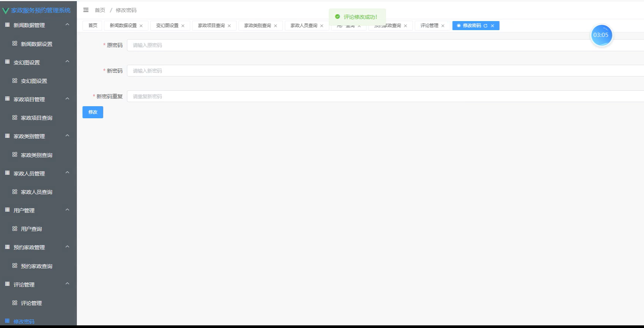Click 首页 in the breadcrumb
This screenshot has width=644, height=328.
[100, 10]
